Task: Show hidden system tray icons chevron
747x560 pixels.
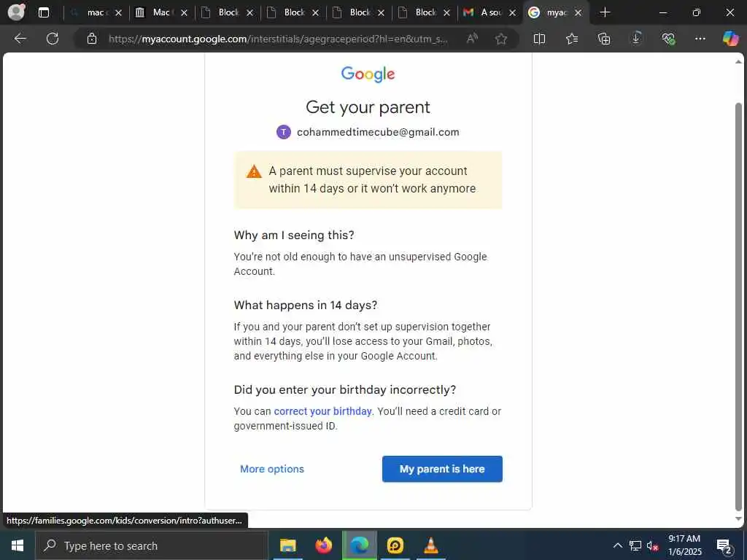Action: pos(617,545)
